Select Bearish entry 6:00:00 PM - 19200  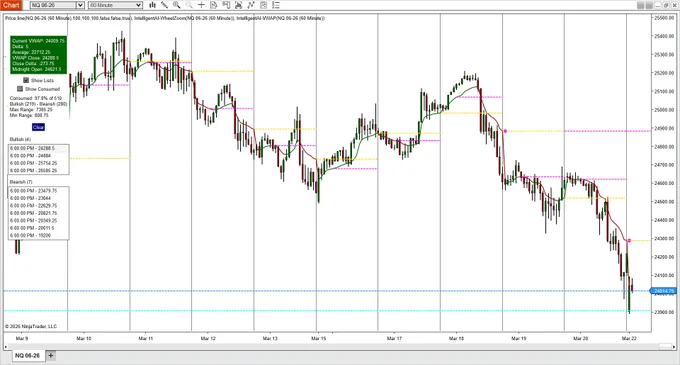[39, 235]
